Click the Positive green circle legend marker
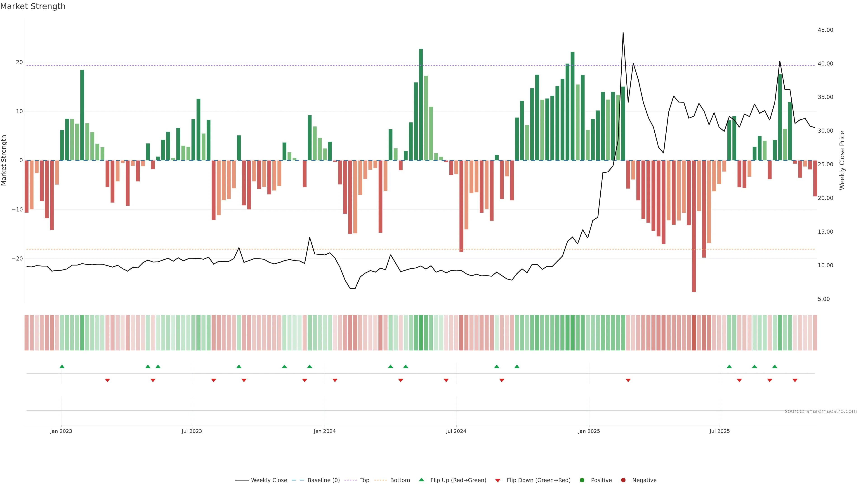 coord(582,480)
